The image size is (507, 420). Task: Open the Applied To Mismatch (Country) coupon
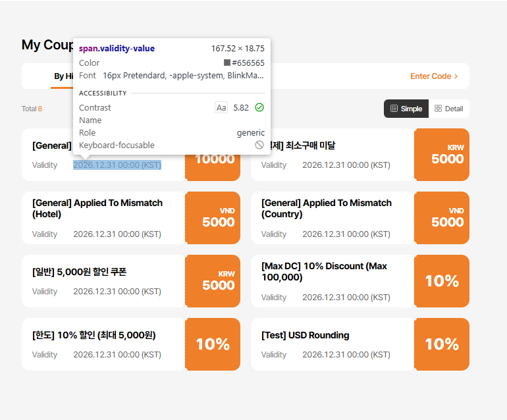pyautogui.click(x=327, y=209)
